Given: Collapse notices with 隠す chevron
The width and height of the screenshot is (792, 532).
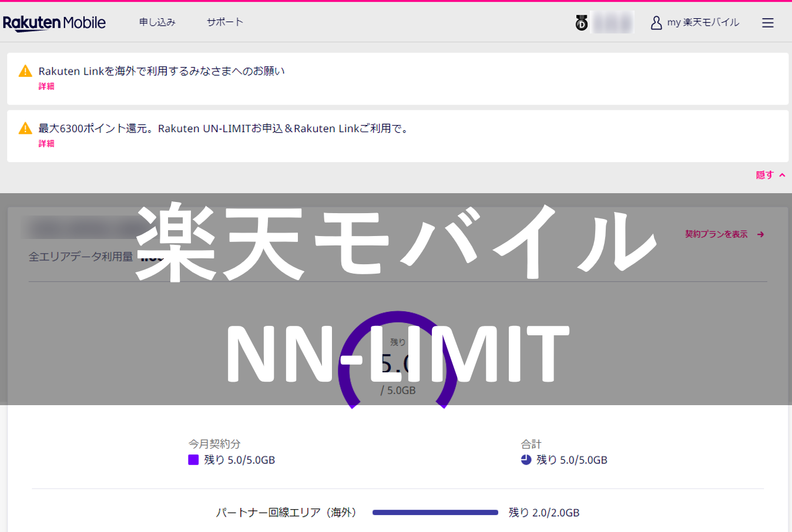Looking at the screenshot, I should pos(782,175).
